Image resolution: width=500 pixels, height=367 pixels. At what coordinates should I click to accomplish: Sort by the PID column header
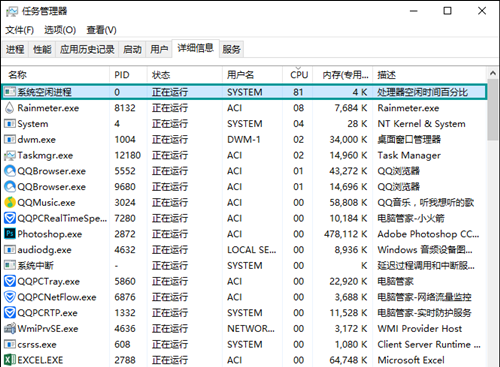pyautogui.click(x=128, y=75)
